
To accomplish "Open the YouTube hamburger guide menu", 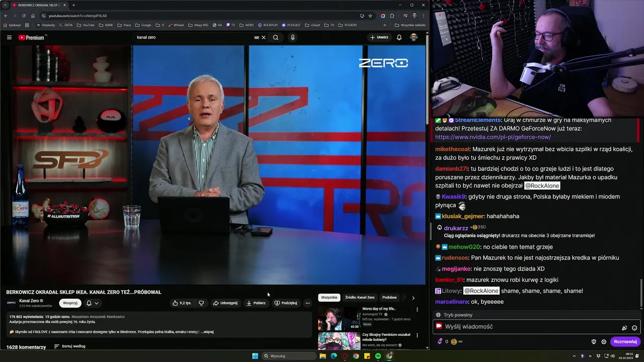I will point(9,37).
